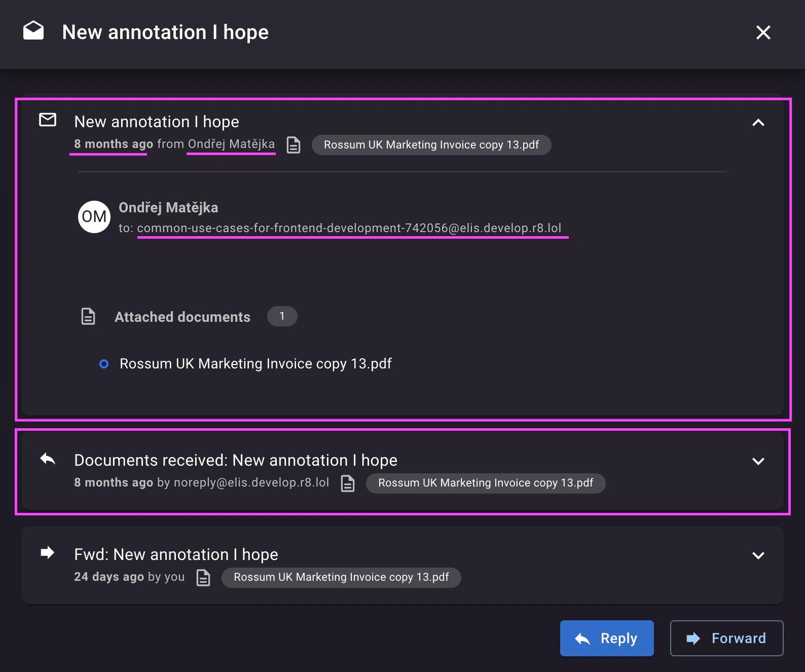The image size is (805, 672).
Task: Click document icon next to Ondřej Matějka sender
Action: pyautogui.click(x=294, y=145)
